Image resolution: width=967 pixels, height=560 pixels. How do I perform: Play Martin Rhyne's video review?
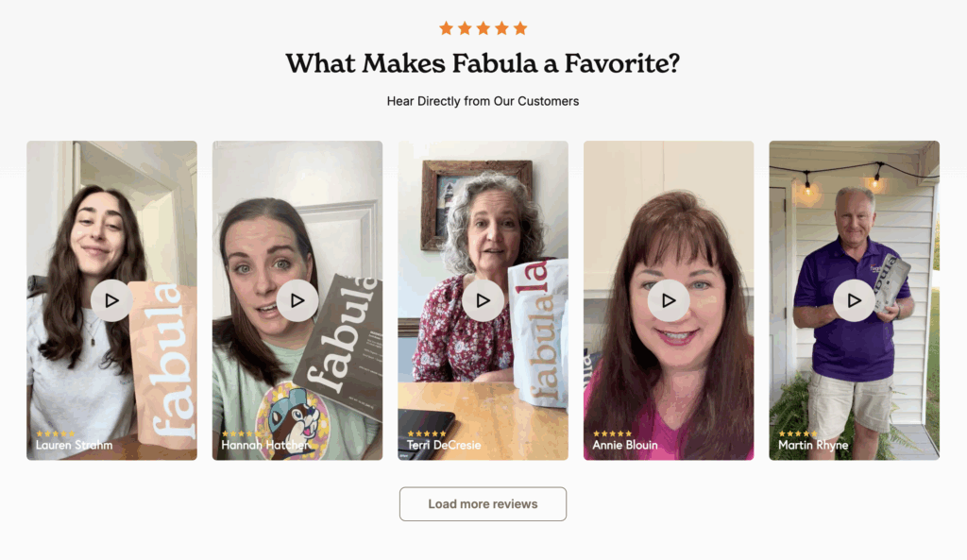(854, 300)
